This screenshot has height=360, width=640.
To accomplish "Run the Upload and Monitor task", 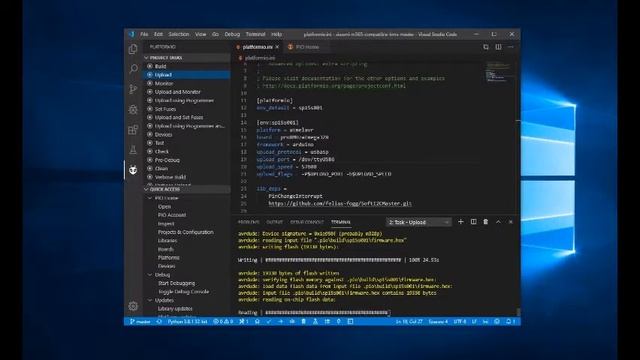I will 187,92.
